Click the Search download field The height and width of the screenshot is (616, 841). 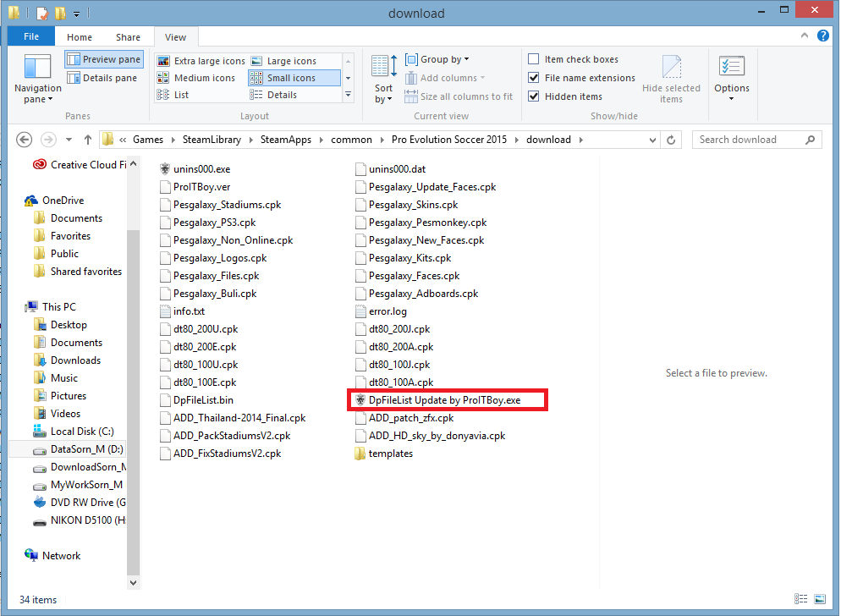(756, 140)
